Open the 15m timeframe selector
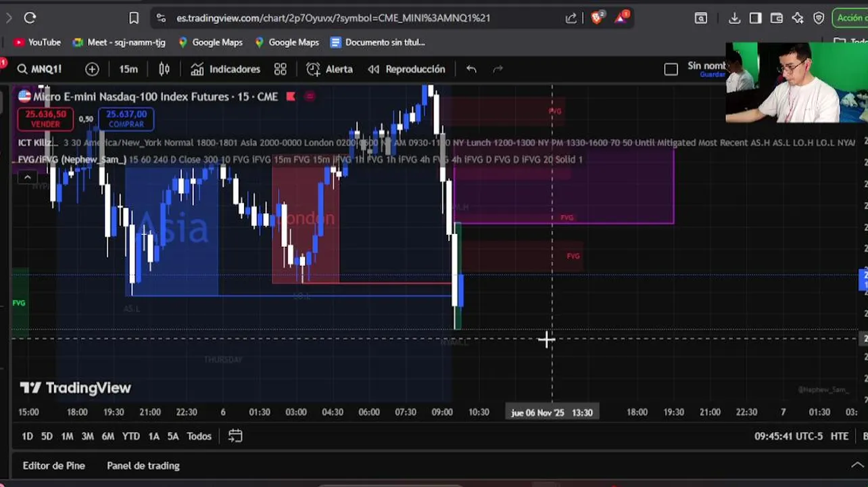868x487 pixels. [128, 69]
